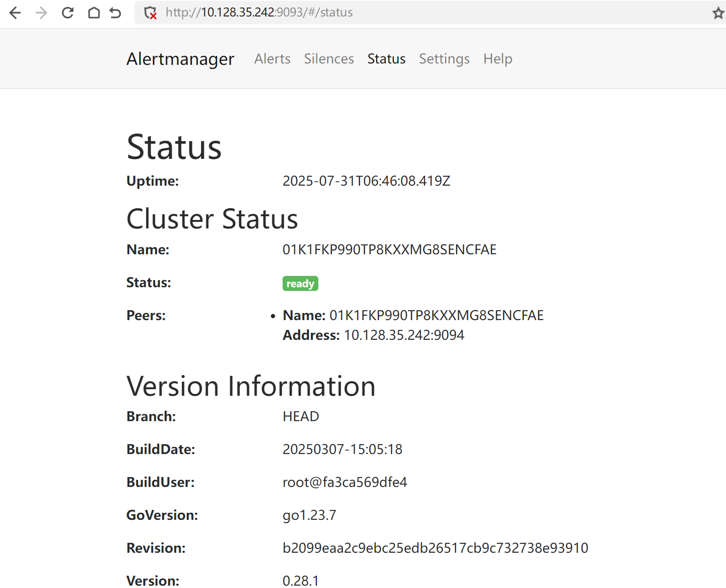
Task: Click the BuildDate: label
Action: [x=161, y=449]
